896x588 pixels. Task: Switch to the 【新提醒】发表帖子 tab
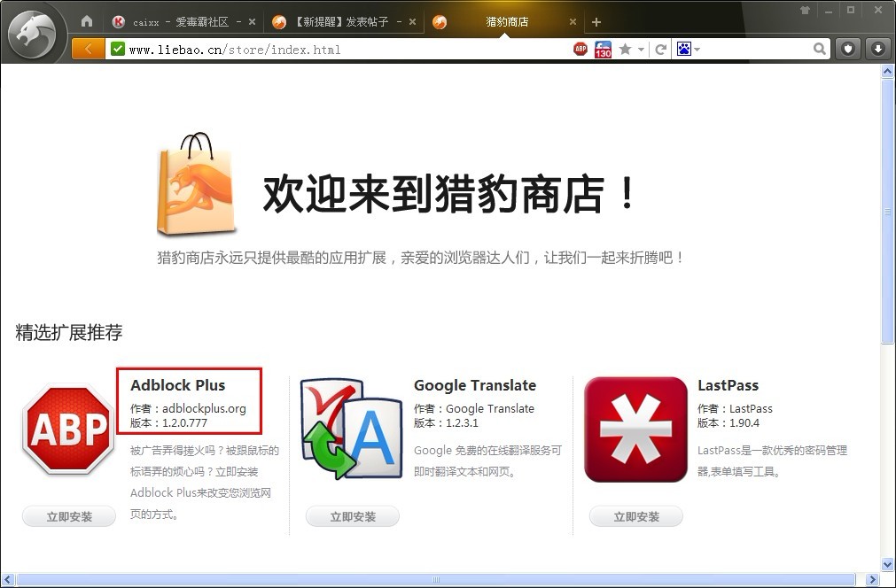tap(341, 22)
